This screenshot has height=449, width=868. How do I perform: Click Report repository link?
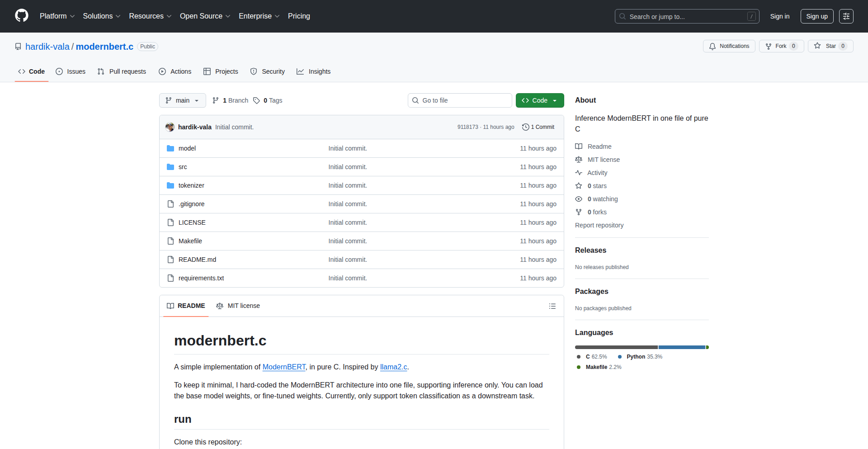coord(599,225)
